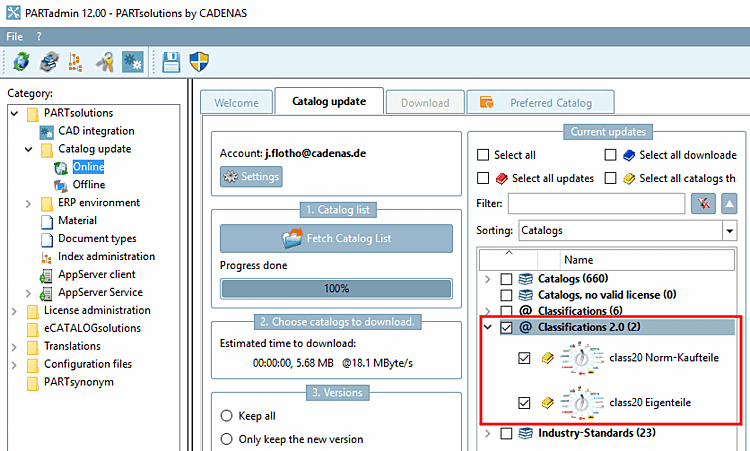Expand the AppServer Service node

point(28,293)
